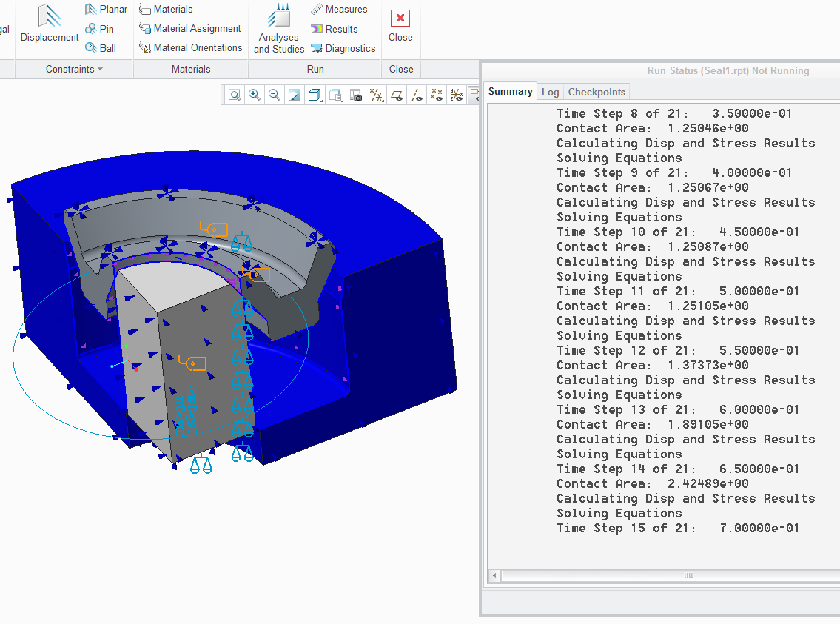Click the Materials group label

click(x=191, y=69)
